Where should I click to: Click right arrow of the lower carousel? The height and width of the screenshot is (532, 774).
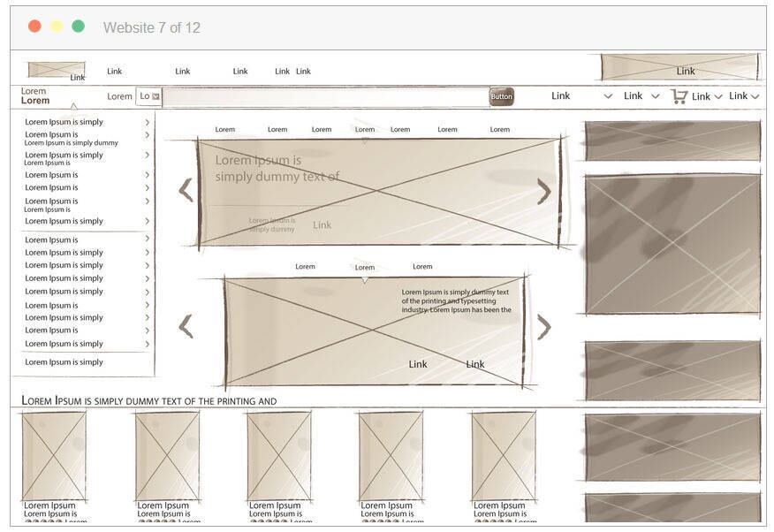coord(544,327)
